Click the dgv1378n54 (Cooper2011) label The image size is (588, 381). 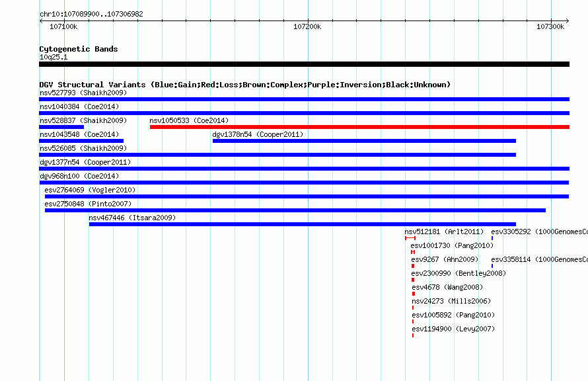tap(258, 134)
